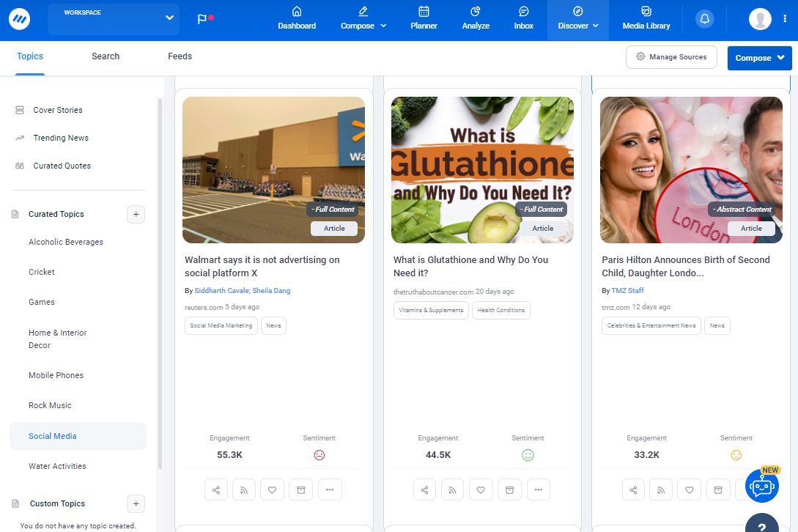Open the bell notifications icon
The image size is (798, 532).
pyautogui.click(x=704, y=19)
